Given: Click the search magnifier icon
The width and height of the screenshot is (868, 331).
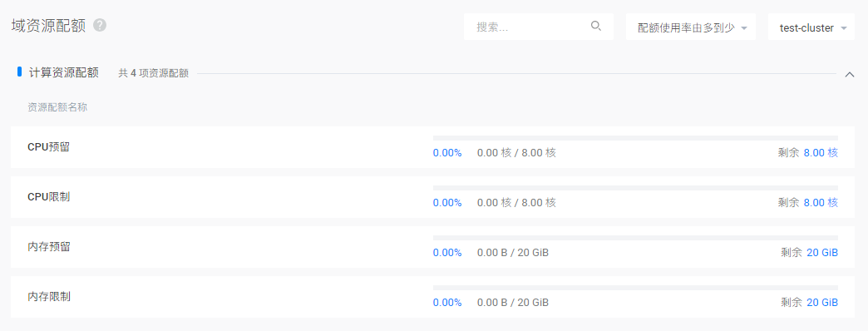Looking at the screenshot, I should point(595,26).
